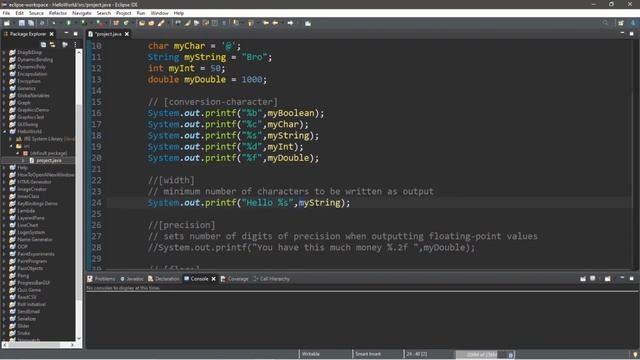
Task: Open Package Explorer View Menu dots
Action: [x=76, y=44]
